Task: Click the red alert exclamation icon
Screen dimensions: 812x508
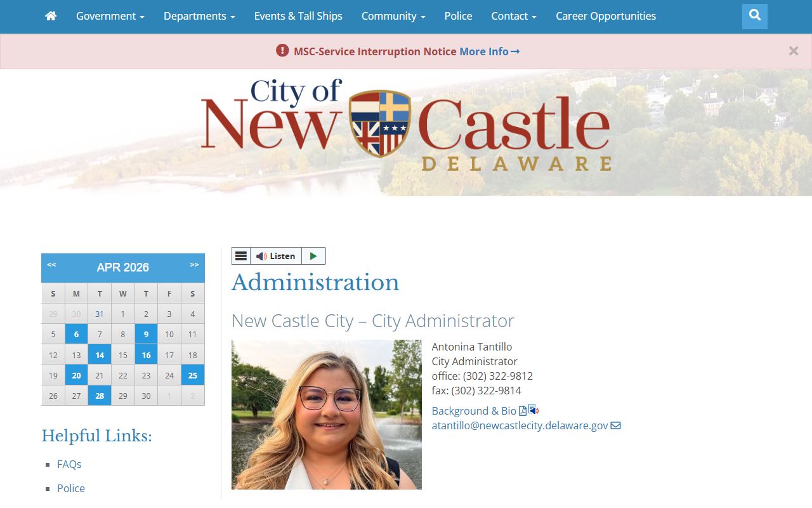Action: (x=282, y=50)
